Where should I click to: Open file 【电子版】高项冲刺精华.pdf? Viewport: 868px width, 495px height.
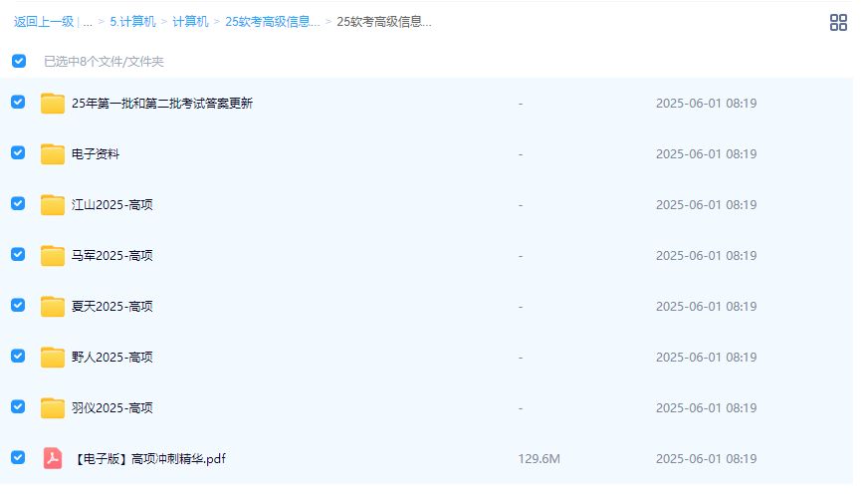149,459
